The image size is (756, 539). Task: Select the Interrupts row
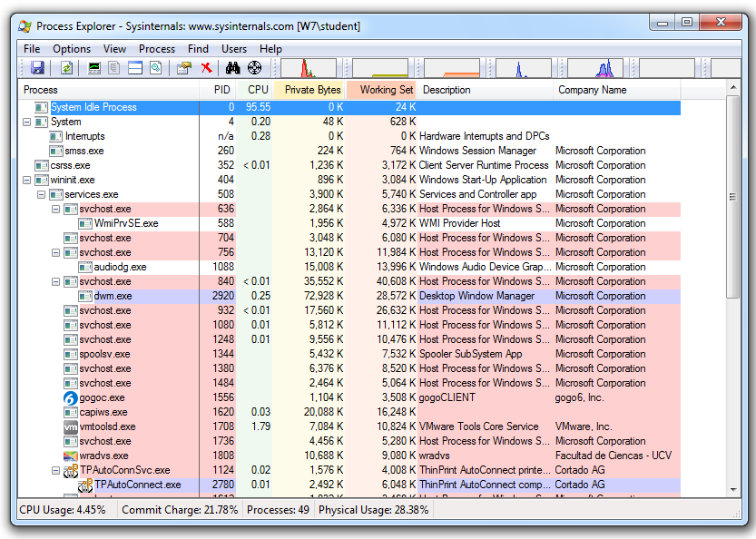click(x=349, y=136)
